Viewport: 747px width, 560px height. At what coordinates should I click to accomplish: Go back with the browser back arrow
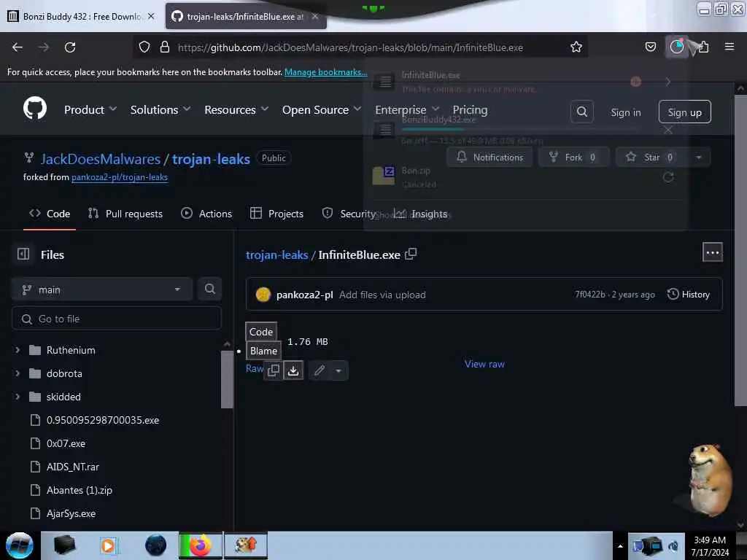(18, 47)
